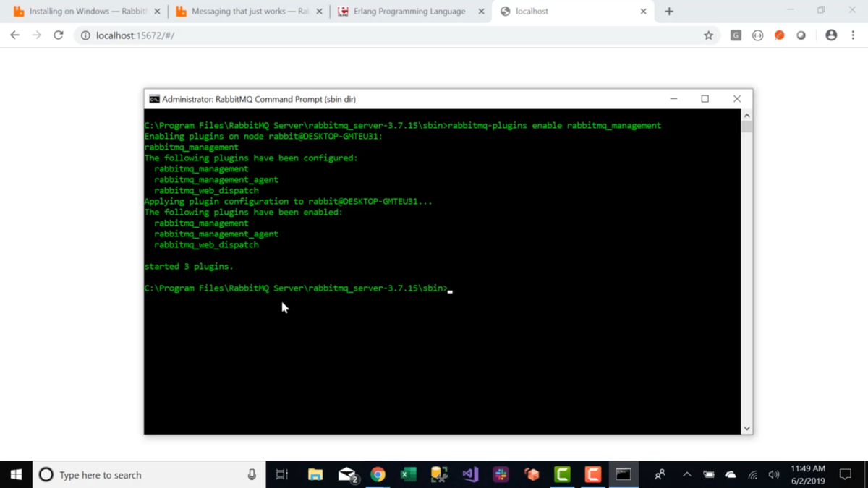Open Chrome's three-dot menu
868x488 pixels.
(853, 35)
